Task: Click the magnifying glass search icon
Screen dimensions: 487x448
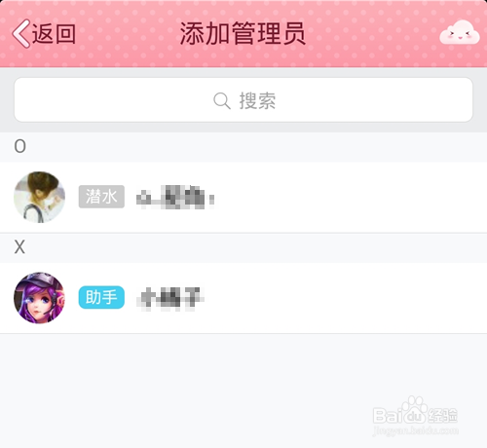Action: click(222, 100)
